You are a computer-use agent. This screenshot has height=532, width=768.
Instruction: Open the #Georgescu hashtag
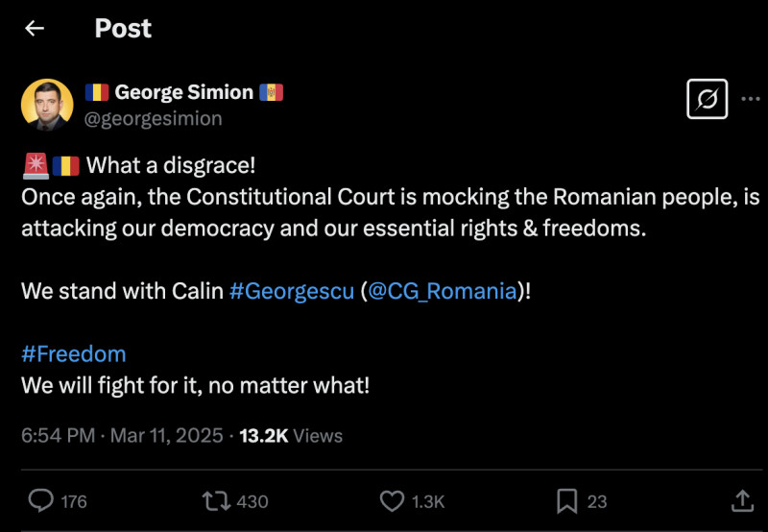(x=291, y=291)
